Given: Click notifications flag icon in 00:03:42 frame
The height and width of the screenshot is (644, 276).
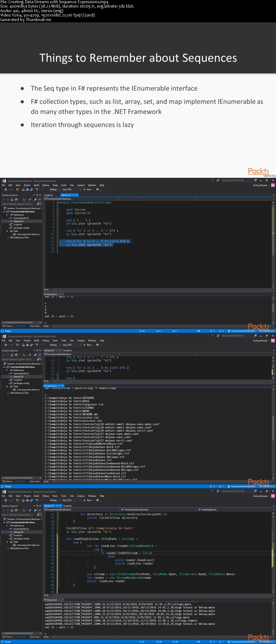Looking at the screenshot, I should coord(212,180).
